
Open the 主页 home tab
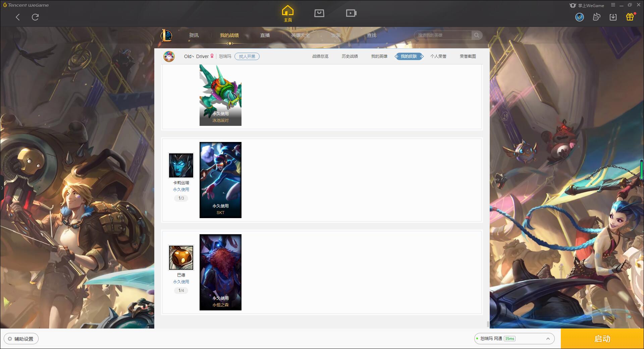click(287, 14)
